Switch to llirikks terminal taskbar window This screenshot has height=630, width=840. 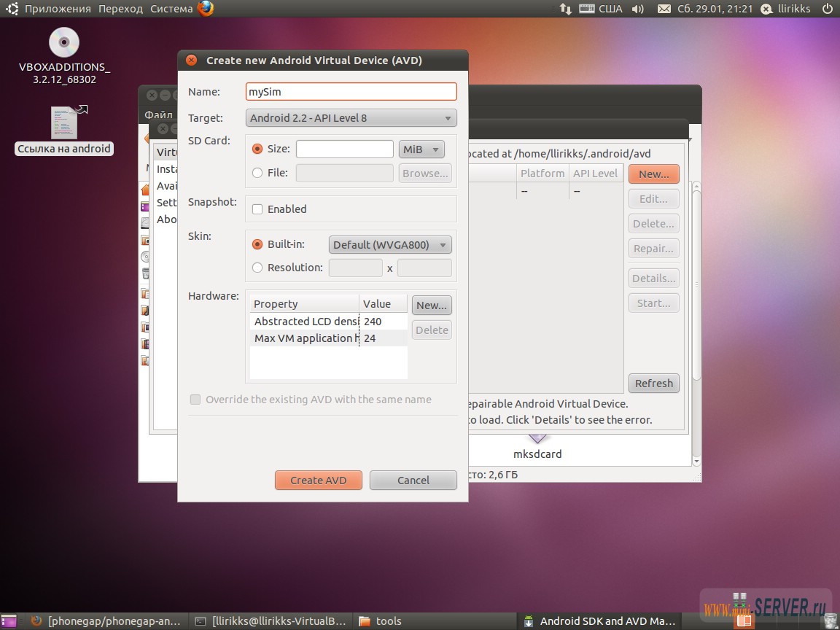coord(271,621)
